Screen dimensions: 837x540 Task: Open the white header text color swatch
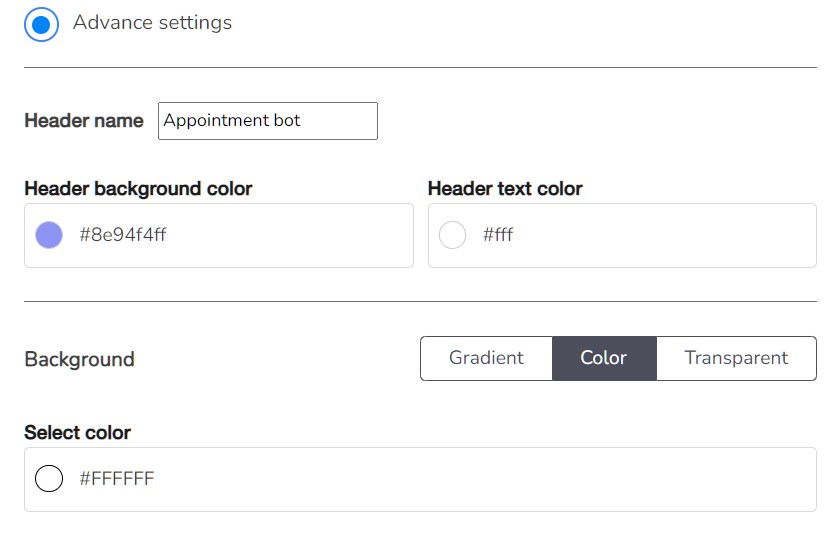click(453, 235)
